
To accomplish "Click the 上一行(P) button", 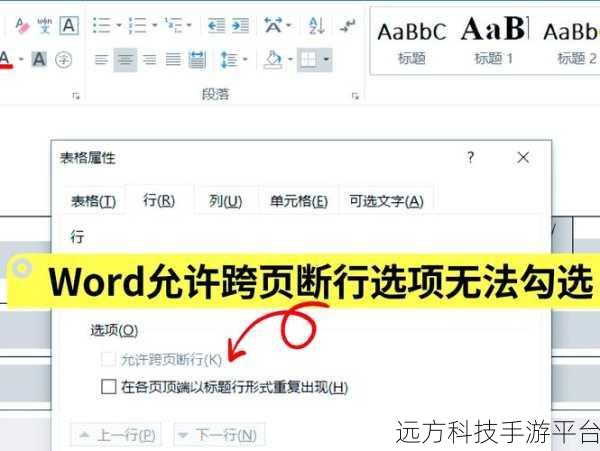I will [116, 435].
